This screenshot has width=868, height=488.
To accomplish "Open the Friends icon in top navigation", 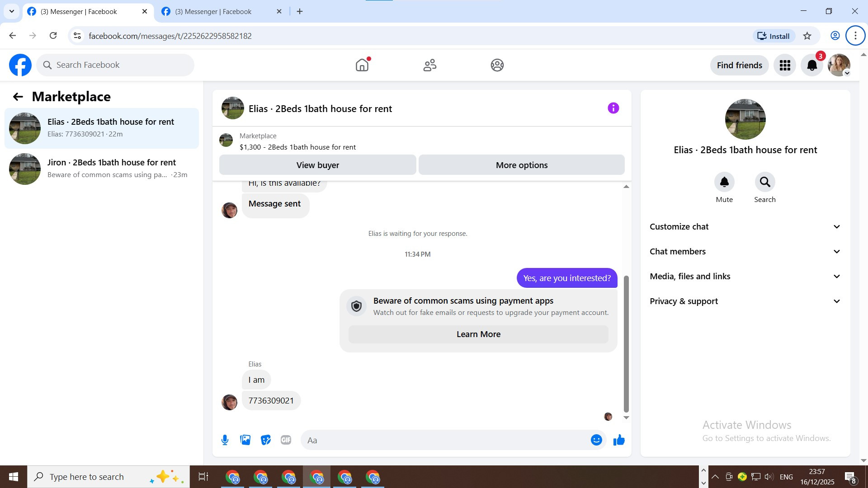I will [x=429, y=65].
